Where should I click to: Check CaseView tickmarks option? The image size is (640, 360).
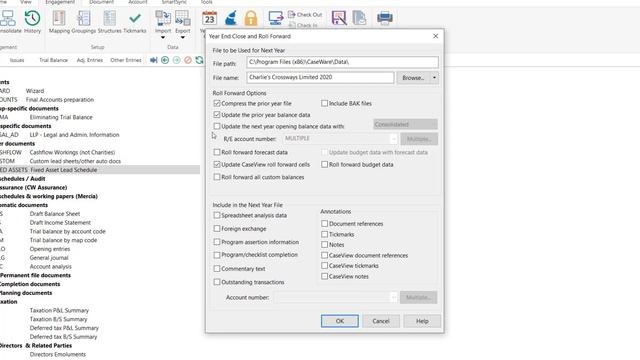click(x=324, y=266)
